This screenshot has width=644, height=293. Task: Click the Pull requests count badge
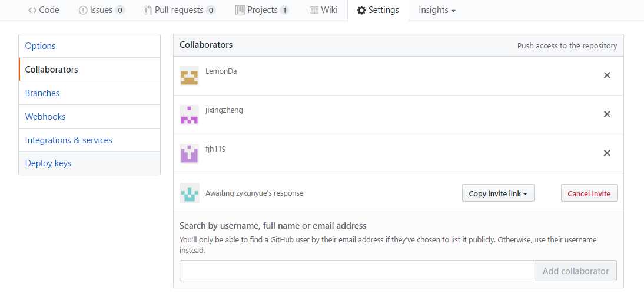210,10
